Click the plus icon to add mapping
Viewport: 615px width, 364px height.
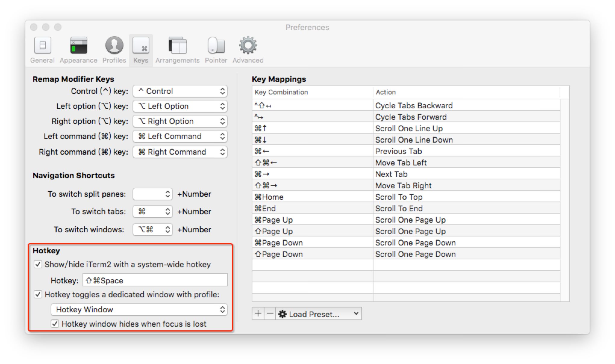tap(258, 314)
